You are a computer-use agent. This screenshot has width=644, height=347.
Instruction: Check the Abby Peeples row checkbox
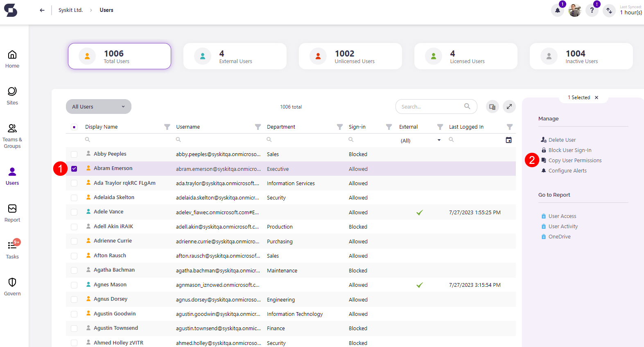point(74,154)
